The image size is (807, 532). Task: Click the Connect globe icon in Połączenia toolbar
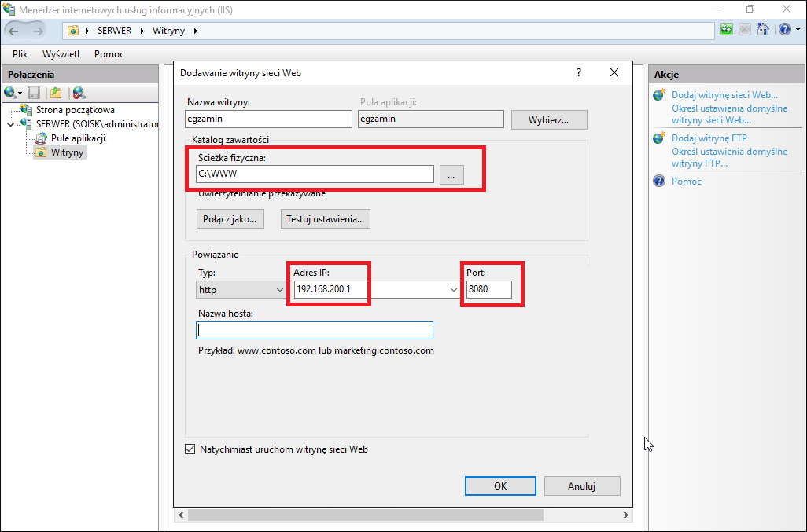coord(9,93)
